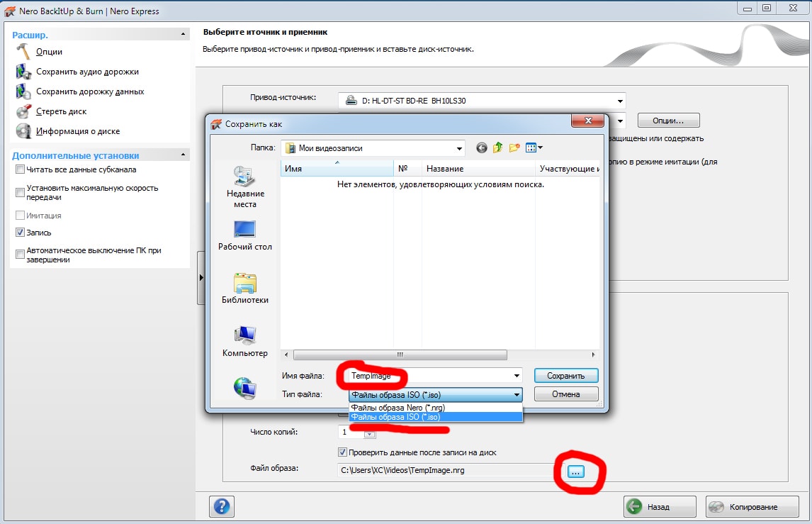Click the Cancel button in save dialog
Image resolution: width=812 pixels, height=524 pixels.
(x=565, y=394)
